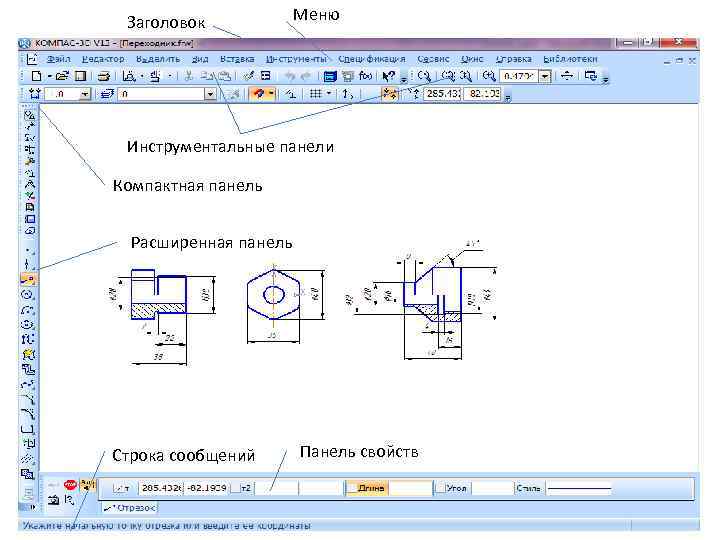Click the Угол value input field
This screenshot has height=540, width=720.
pyautogui.click(x=492, y=488)
